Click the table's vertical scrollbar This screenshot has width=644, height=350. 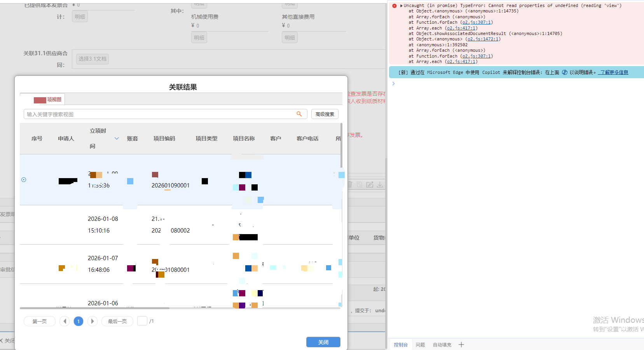click(341, 146)
